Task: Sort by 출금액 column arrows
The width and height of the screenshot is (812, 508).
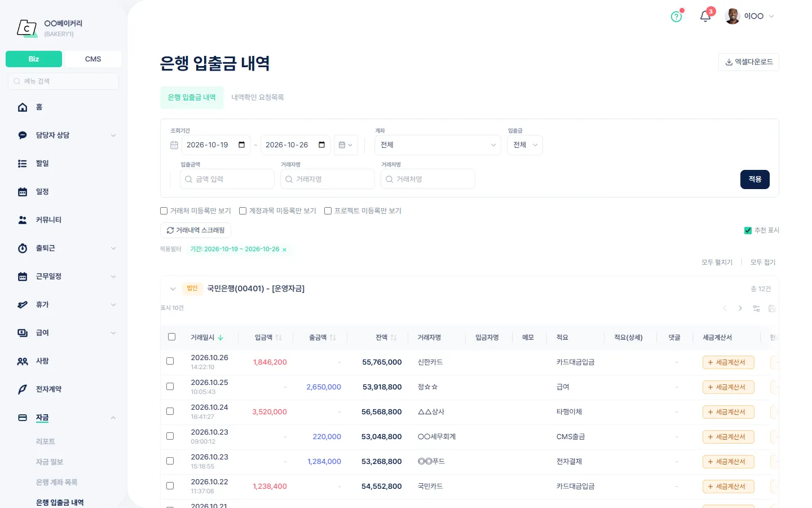Action: [x=333, y=338]
